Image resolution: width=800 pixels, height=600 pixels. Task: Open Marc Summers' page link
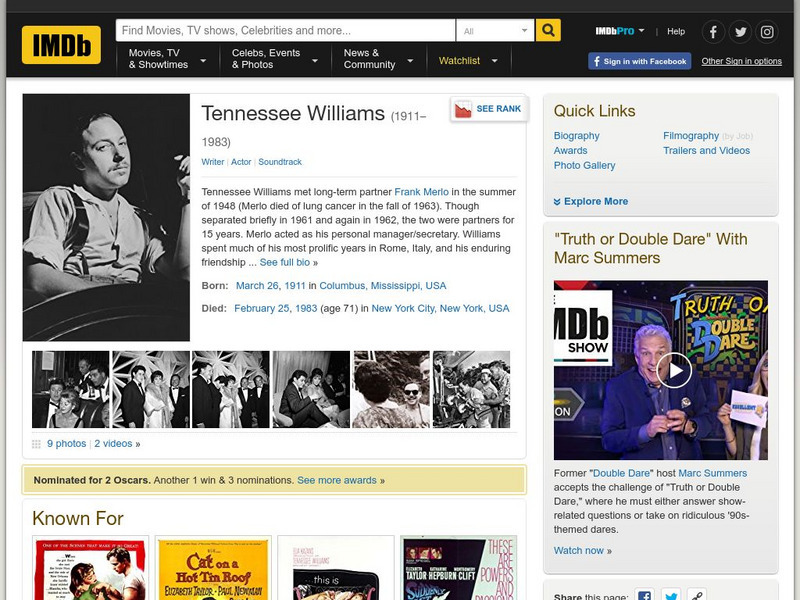[712, 473]
